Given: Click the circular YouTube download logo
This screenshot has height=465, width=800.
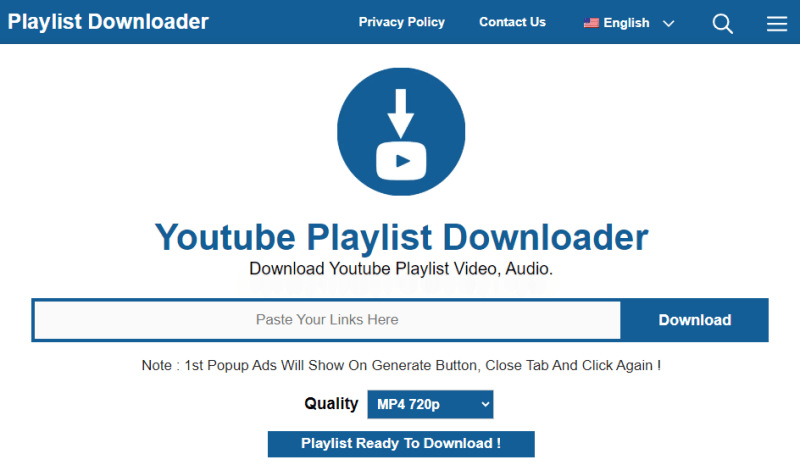Looking at the screenshot, I should tap(401, 132).
